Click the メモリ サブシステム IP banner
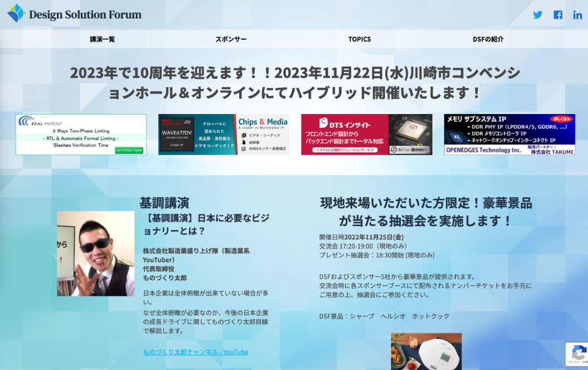588x370 pixels. point(510,133)
